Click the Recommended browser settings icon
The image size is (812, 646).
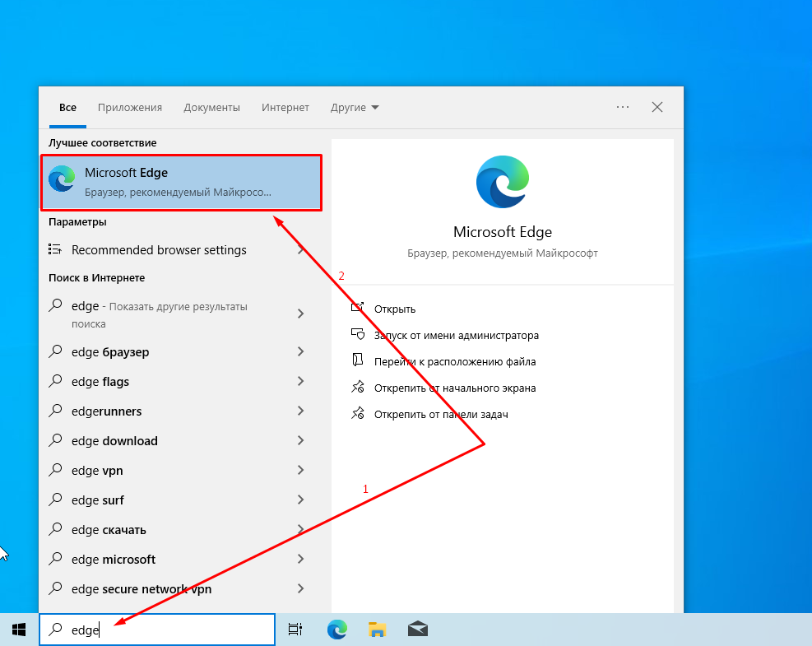click(55, 249)
